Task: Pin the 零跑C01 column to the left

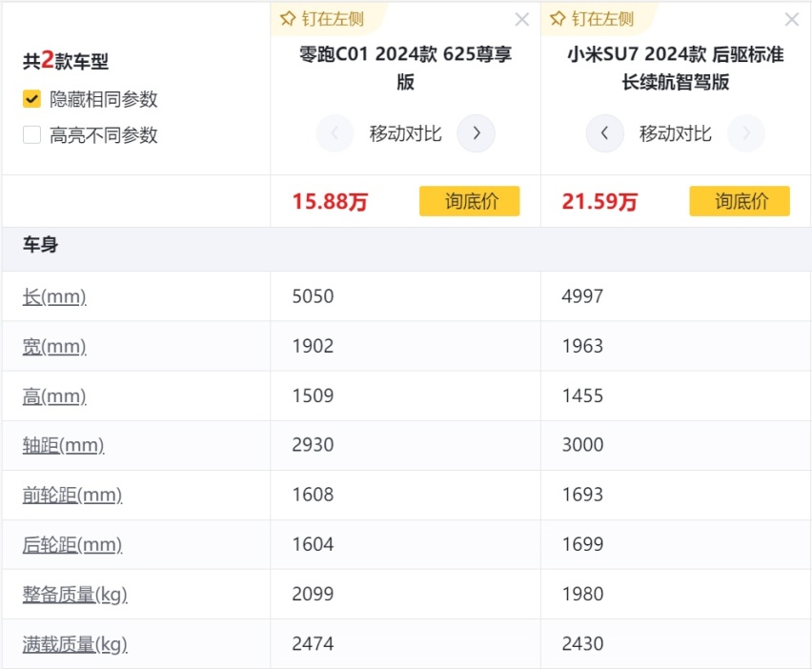Action: 322,19
